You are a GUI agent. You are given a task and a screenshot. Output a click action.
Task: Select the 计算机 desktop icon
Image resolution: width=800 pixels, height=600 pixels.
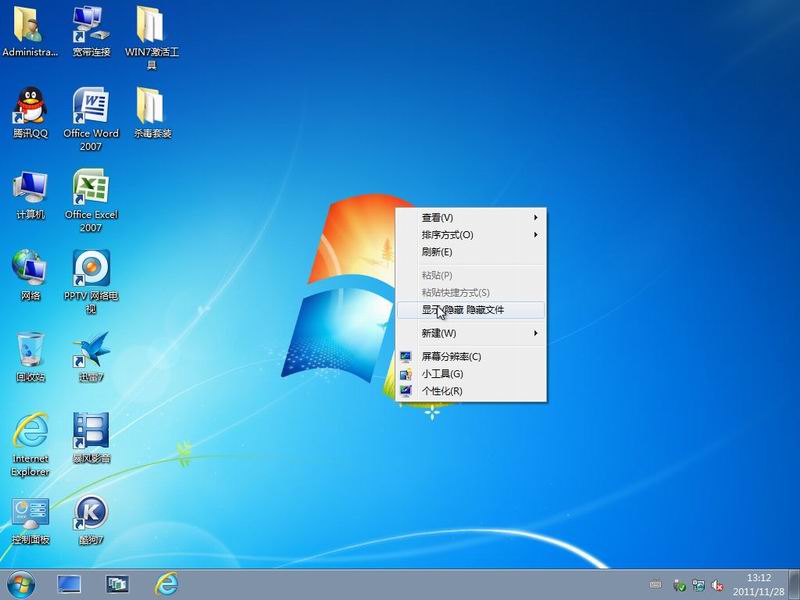tap(30, 195)
